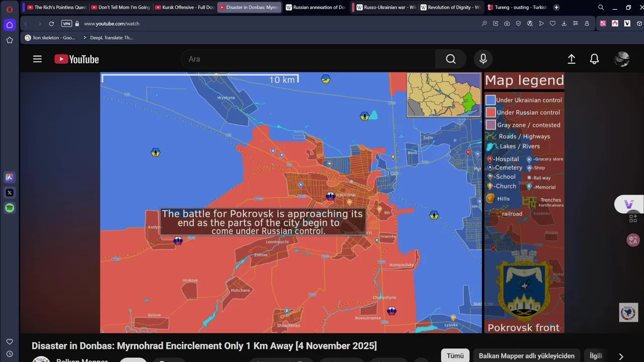Viewport: 644px width, 362px height.
Task: Open YouTube notifications bell
Action: coord(594,59)
